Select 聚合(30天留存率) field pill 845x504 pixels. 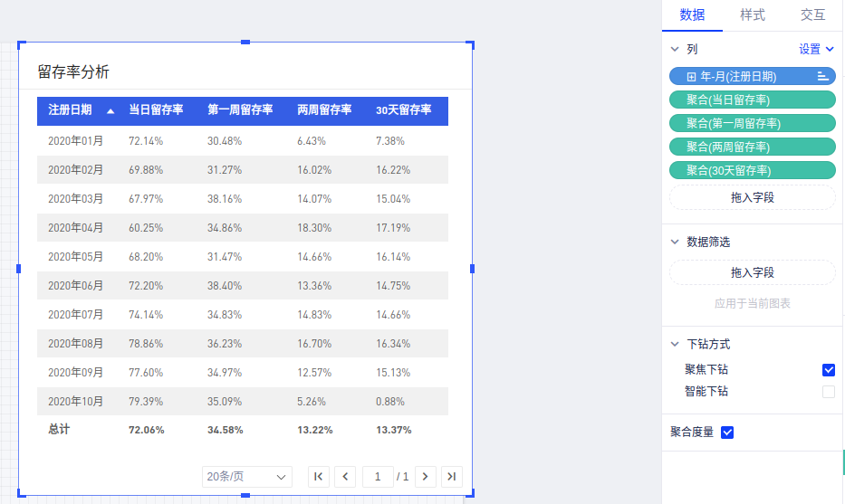(x=752, y=170)
